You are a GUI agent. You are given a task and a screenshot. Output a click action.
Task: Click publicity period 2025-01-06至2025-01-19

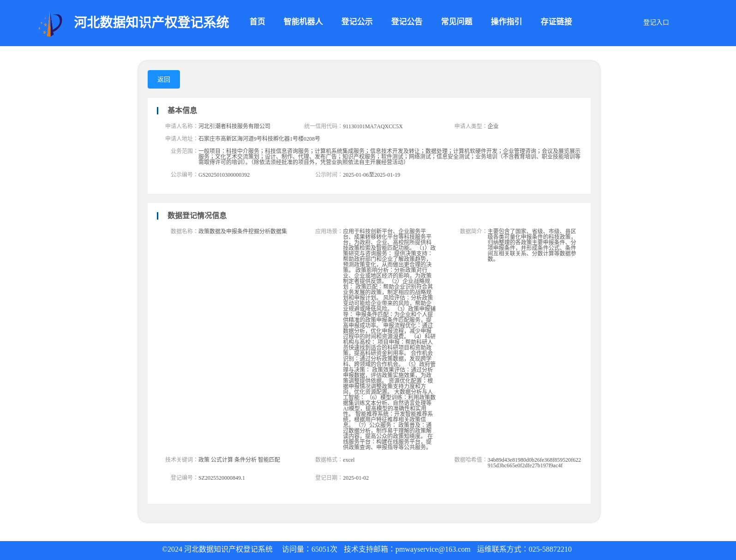(371, 175)
